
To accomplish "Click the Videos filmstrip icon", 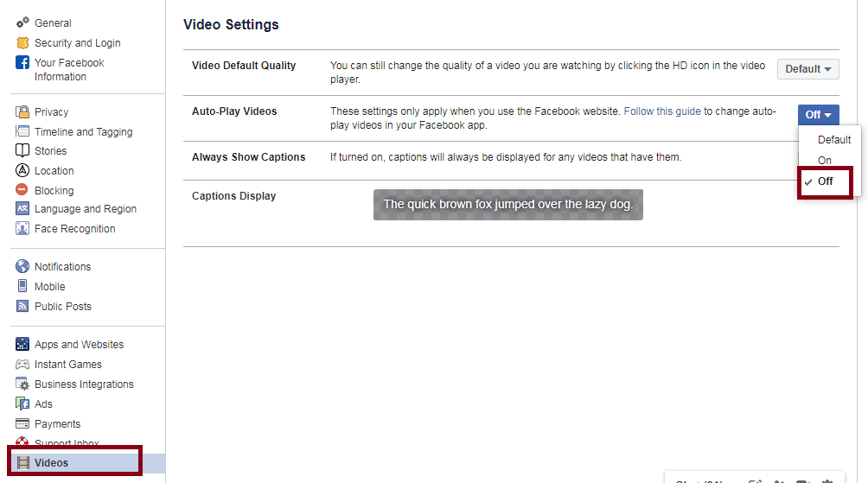I will point(22,462).
